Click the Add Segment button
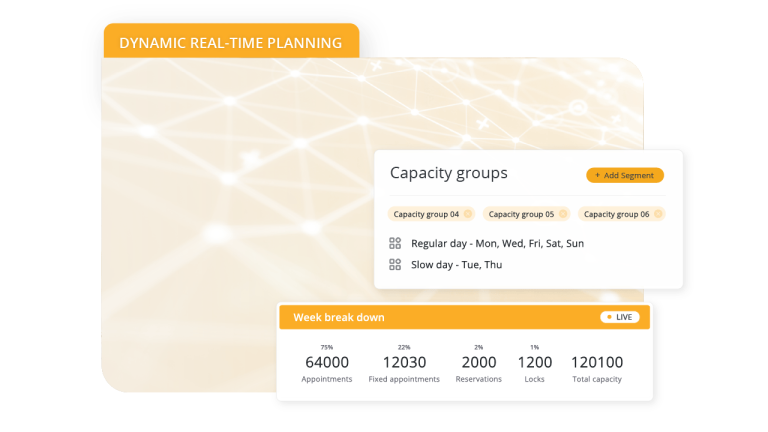Viewport: 768px width, 432px height. [x=624, y=175]
